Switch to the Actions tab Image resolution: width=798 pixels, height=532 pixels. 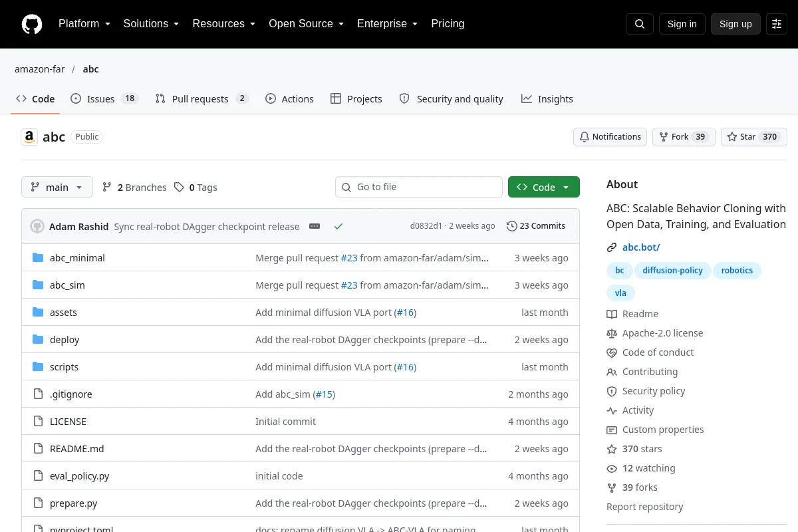(289, 98)
